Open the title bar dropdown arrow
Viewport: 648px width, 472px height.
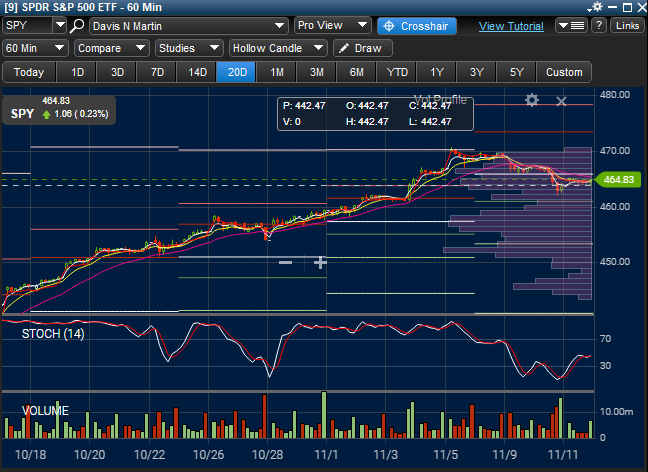coord(589,9)
